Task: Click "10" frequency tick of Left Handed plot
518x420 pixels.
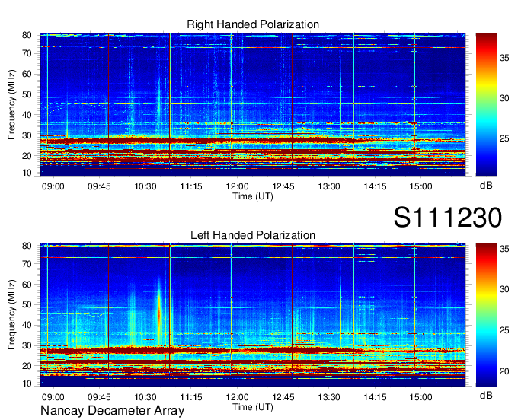Action: tap(27, 383)
